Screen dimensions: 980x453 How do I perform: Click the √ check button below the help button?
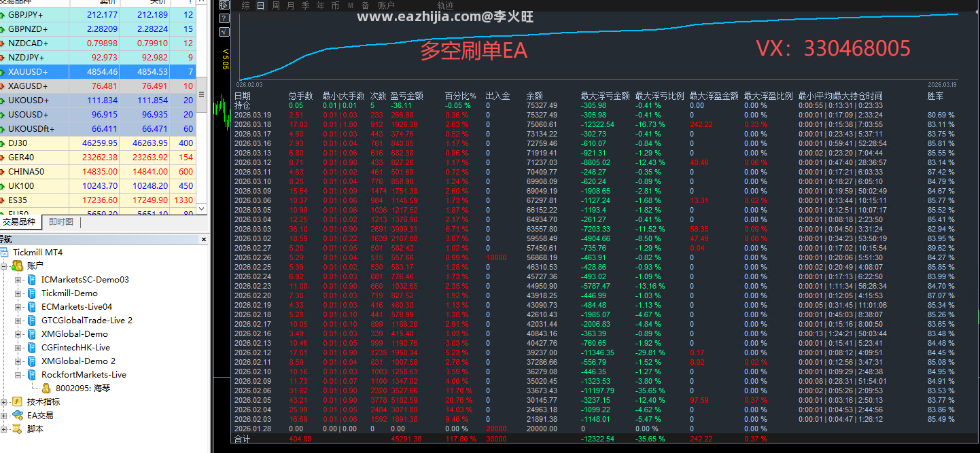pyautogui.click(x=225, y=31)
